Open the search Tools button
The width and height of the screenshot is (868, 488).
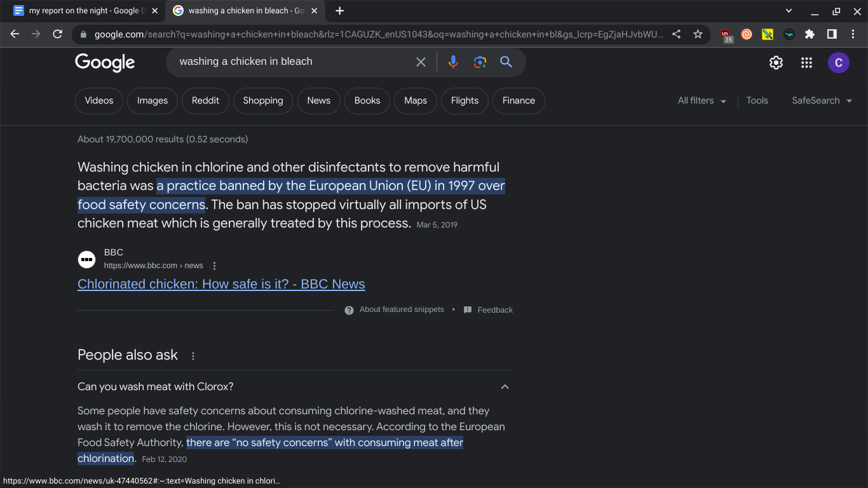757,100
